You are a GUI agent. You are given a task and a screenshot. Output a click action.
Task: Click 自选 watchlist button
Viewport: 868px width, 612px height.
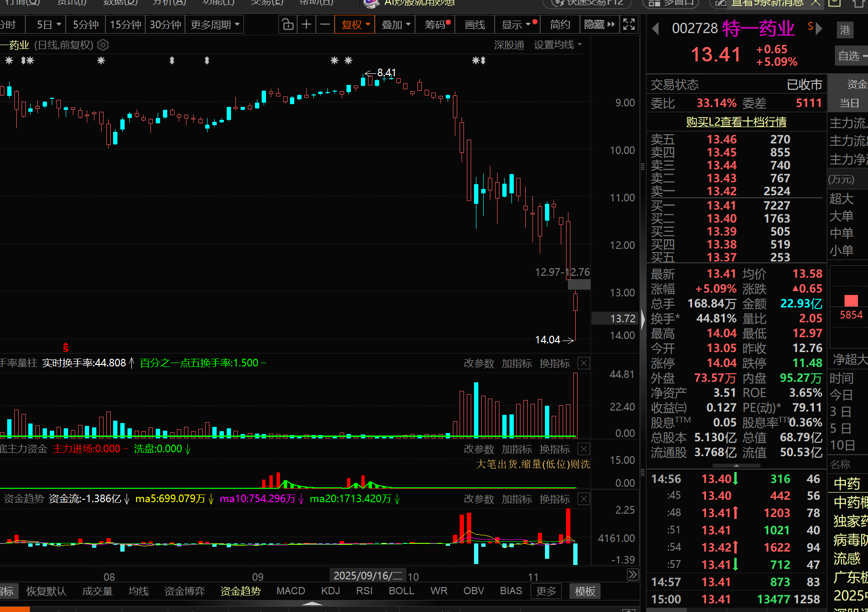[851, 56]
